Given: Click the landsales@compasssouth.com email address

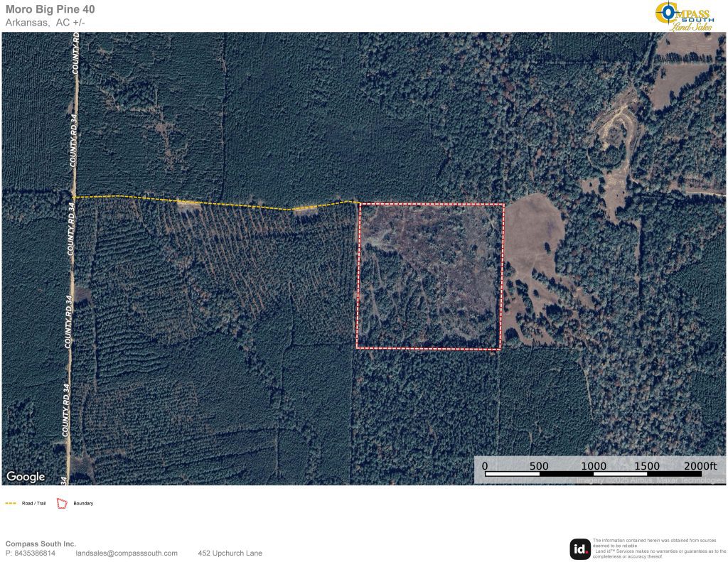Looking at the screenshot, I should coord(127,553).
